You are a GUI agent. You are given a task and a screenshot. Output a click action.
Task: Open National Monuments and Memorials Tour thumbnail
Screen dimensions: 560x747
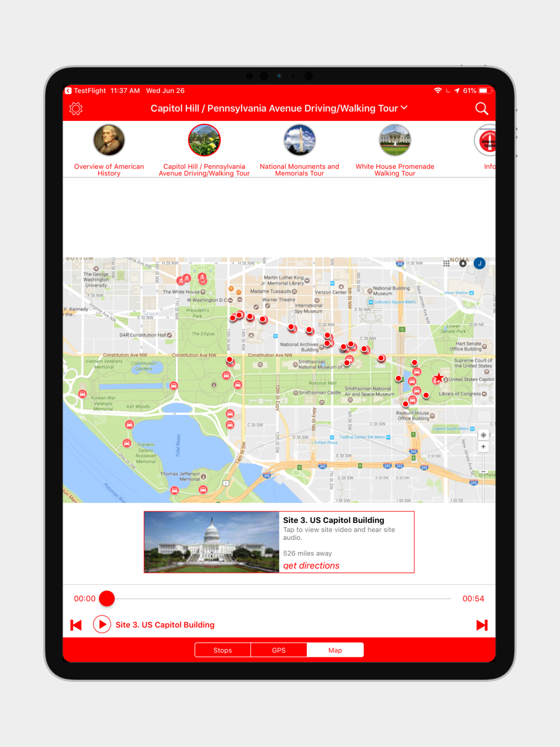300,140
